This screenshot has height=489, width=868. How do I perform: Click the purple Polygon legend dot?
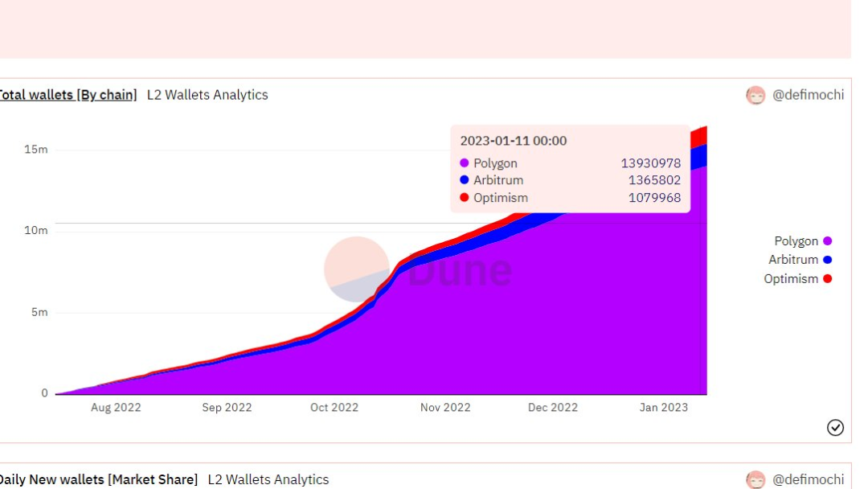828,241
